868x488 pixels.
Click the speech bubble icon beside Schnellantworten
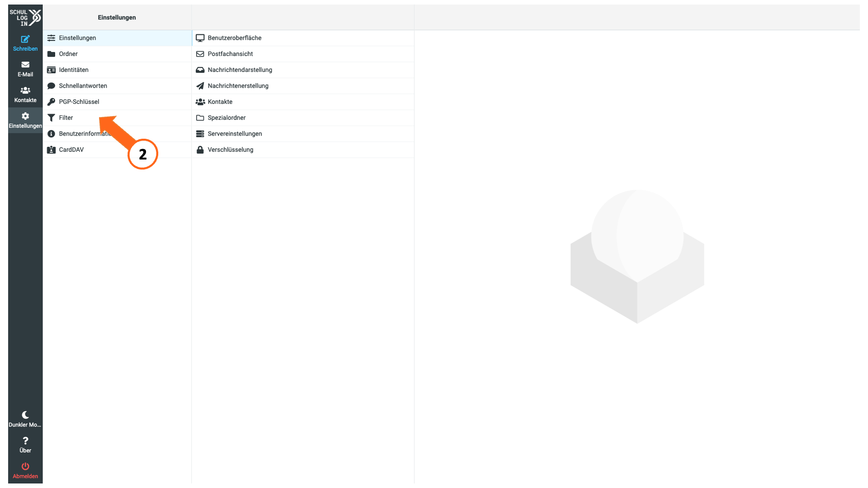point(51,86)
